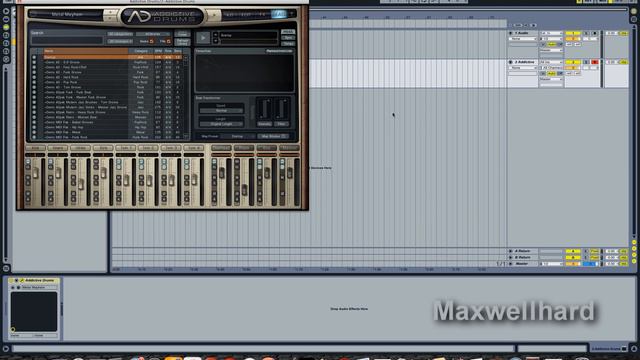Solo the 2 Addictive track

click(586, 62)
